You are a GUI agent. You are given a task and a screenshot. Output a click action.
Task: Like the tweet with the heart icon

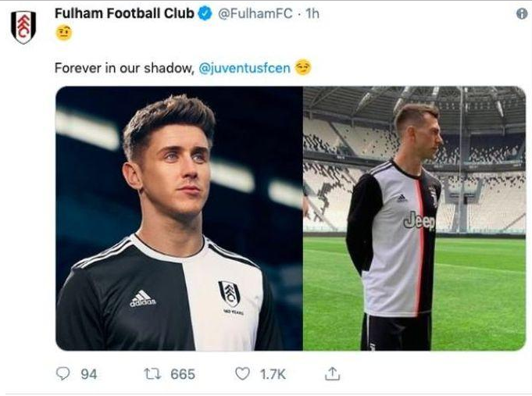click(243, 374)
